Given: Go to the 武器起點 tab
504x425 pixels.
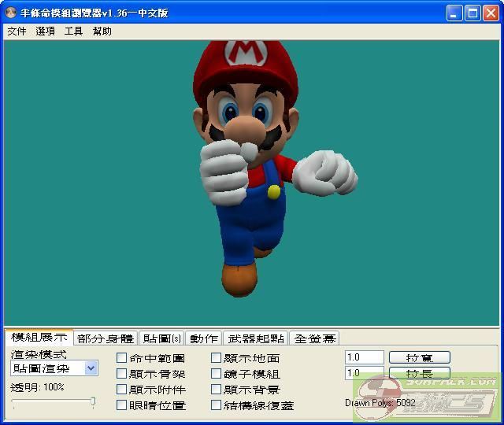Looking at the screenshot, I should click(255, 338).
